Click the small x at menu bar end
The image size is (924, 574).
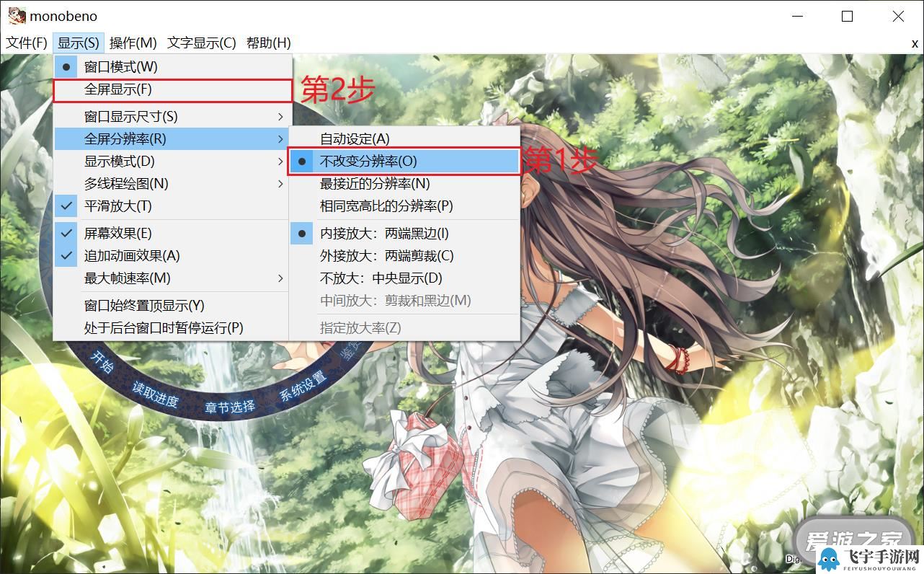coord(915,43)
